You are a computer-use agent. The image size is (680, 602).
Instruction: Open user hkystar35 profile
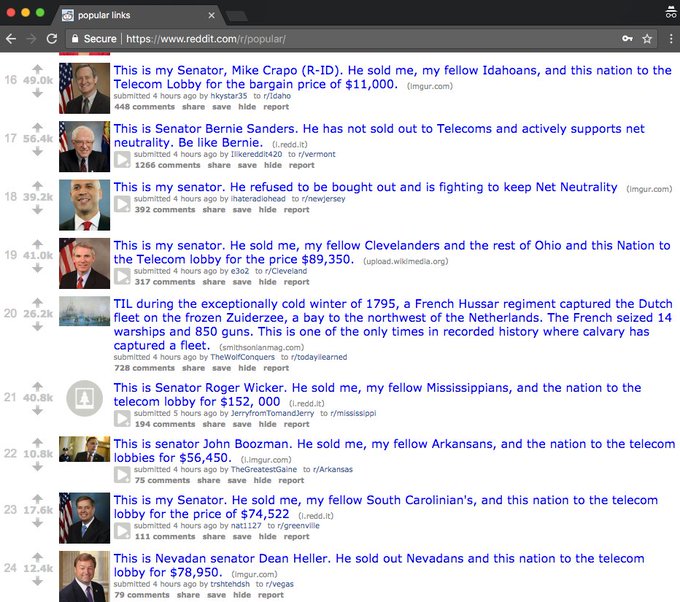pyautogui.click(x=229, y=96)
